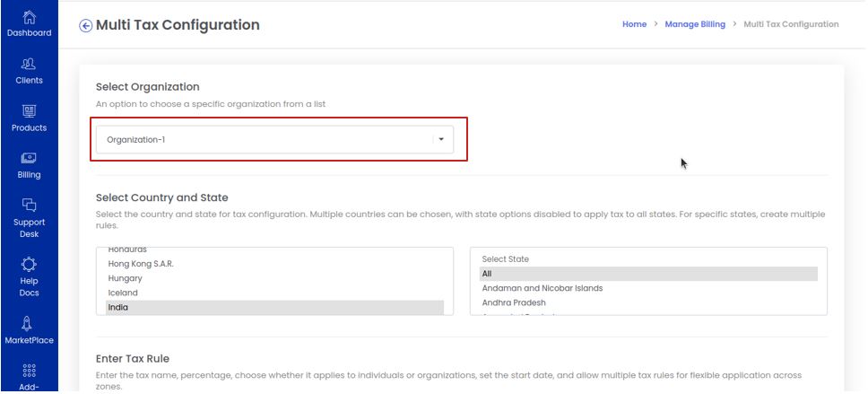Choose All in the state list

(x=648, y=274)
